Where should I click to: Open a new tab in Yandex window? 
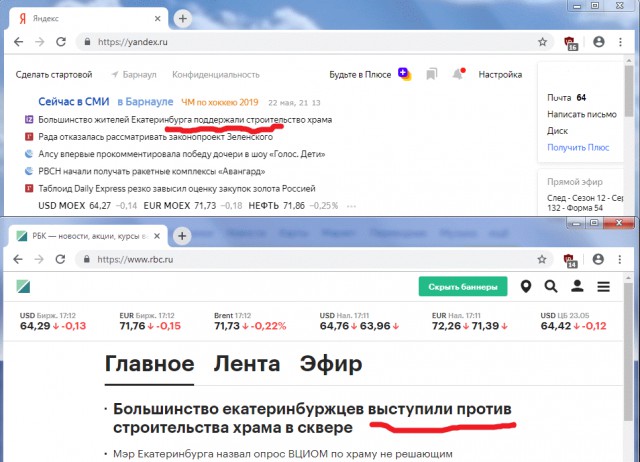(x=183, y=18)
